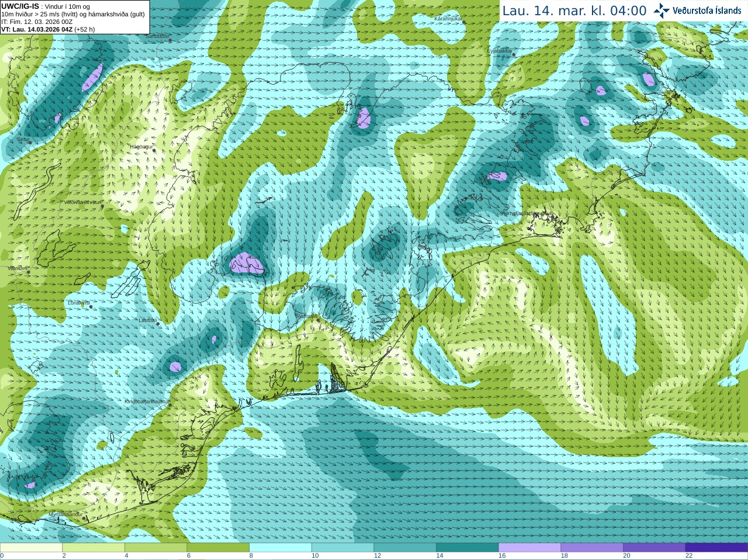Image resolution: width=748 pixels, height=560 pixels.
Task: Click the 'UWC/IG-IS' model title
Action: 20,6
